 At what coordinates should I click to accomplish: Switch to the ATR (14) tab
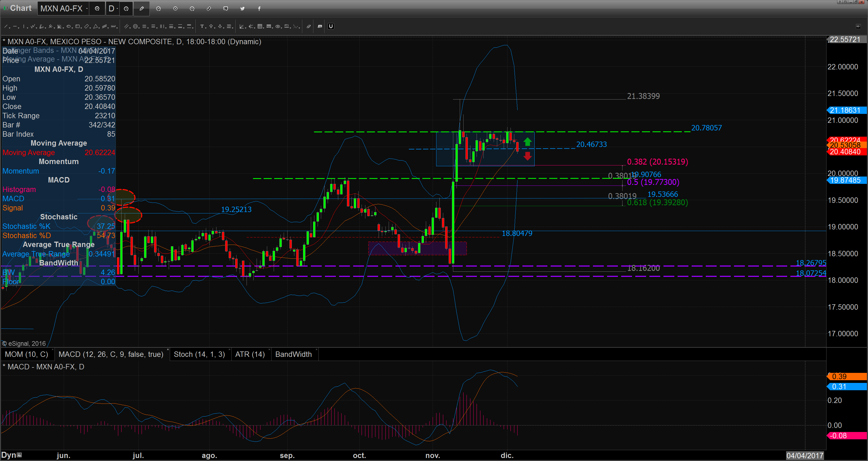tap(250, 354)
